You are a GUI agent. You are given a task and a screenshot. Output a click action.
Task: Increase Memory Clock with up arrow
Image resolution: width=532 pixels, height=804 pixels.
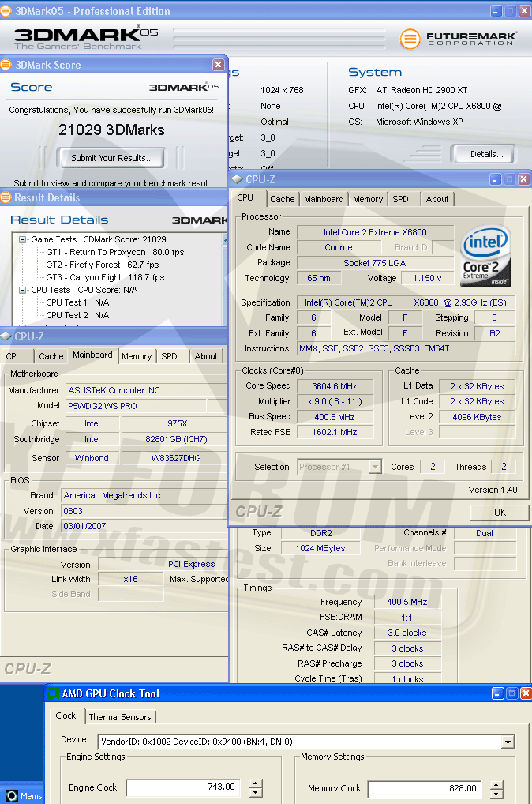[496, 784]
